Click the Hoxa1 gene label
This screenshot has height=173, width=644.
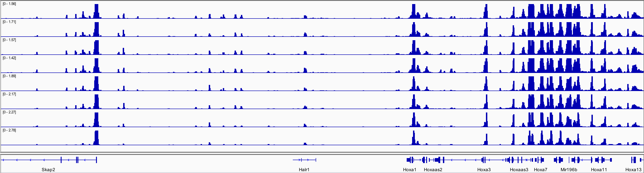point(410,170)
